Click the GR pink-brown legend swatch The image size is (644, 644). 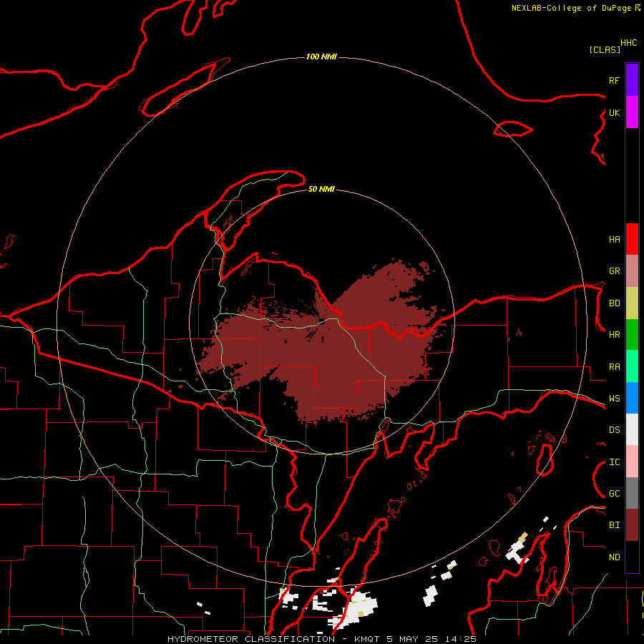(632, 271)
